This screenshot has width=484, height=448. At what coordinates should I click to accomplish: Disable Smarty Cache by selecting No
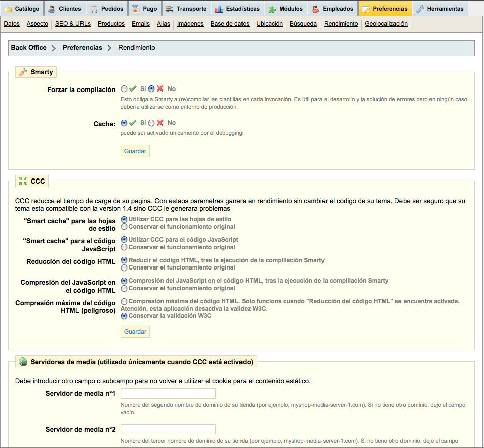coord(151,123)
